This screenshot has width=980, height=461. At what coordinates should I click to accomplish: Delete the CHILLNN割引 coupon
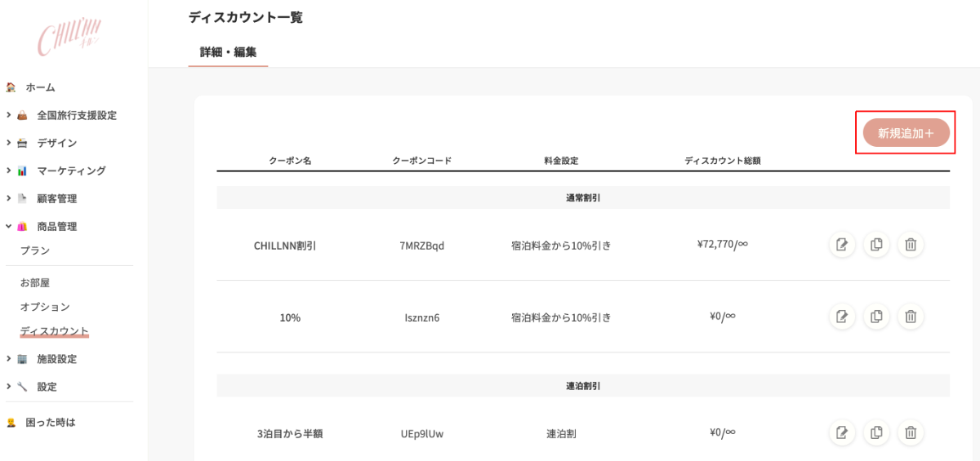tap(911, 245)
